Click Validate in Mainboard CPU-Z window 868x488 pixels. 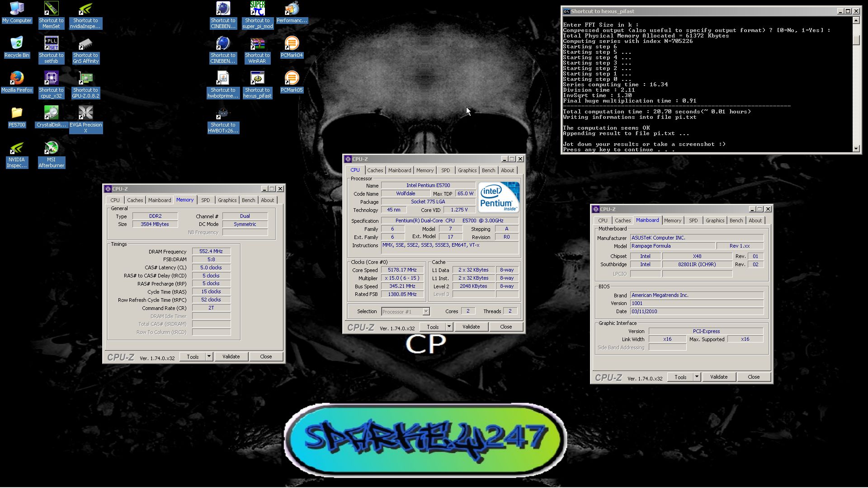[719, 377]
